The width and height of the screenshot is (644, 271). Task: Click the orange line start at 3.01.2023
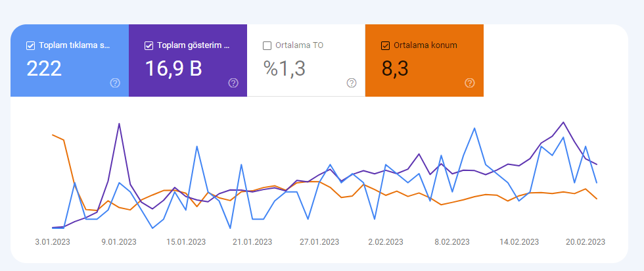[x=53, y=134]
